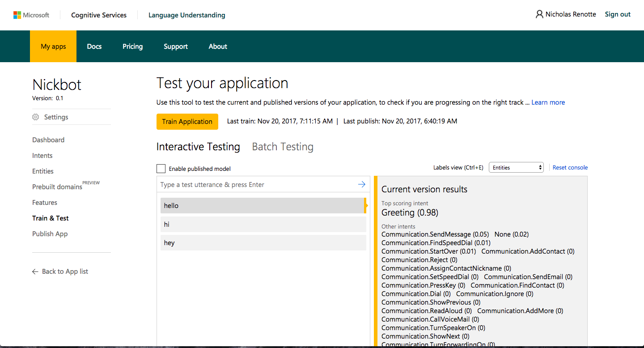The width and height of the screenshot is (644, 348).
Task: Enable published model checkbox
Action: (x=161, y=169)
